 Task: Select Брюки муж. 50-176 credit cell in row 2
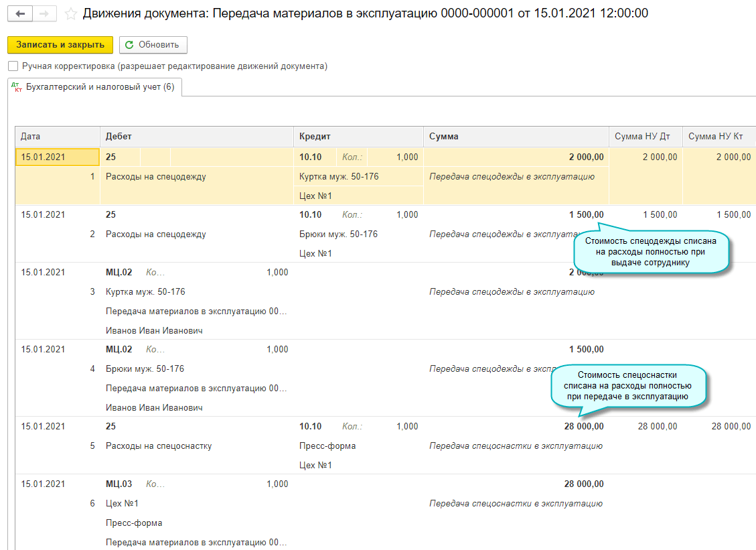pos(338,234)
